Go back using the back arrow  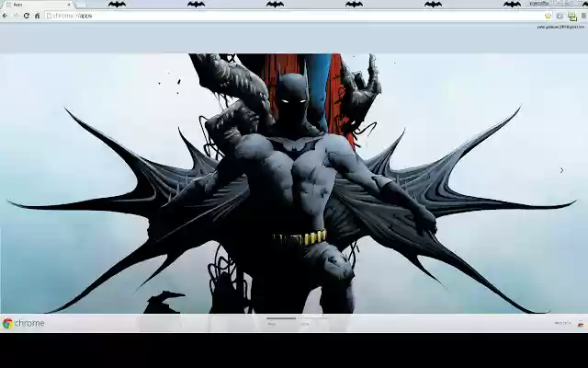point(5,16)
